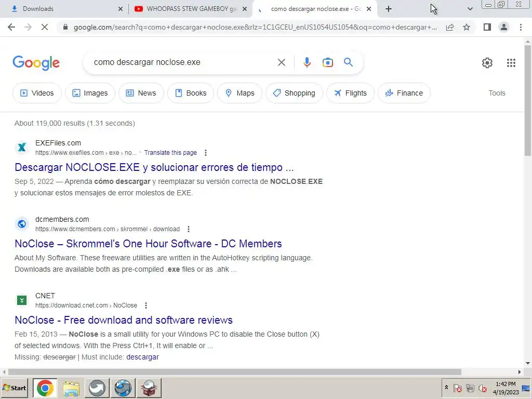Open Chrome from the taskbar
The image size is (532, 399).
tap(45, 388)
